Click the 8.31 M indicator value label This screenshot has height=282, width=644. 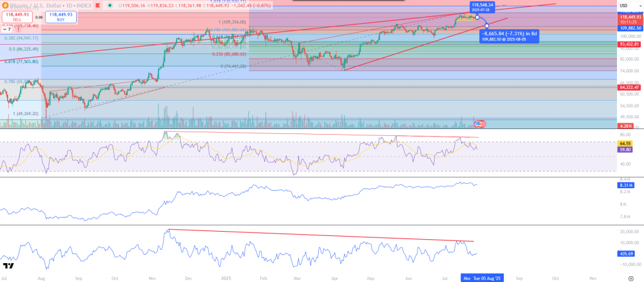pyautogui.click(x=625, y=186)
